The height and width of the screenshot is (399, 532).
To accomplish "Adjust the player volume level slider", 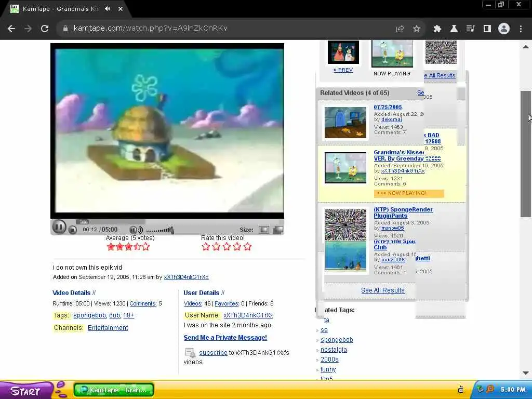I will pyautogui.click(x=160, y=230).
